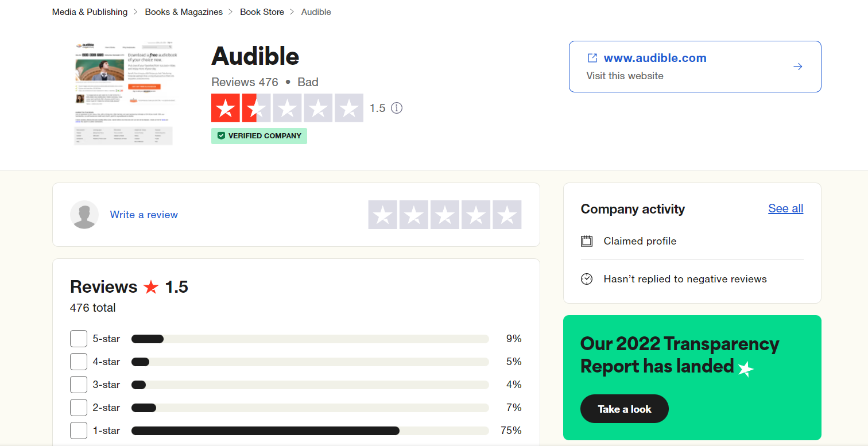Enable the 2-star filter checkbox

click(x=79, y=408)
